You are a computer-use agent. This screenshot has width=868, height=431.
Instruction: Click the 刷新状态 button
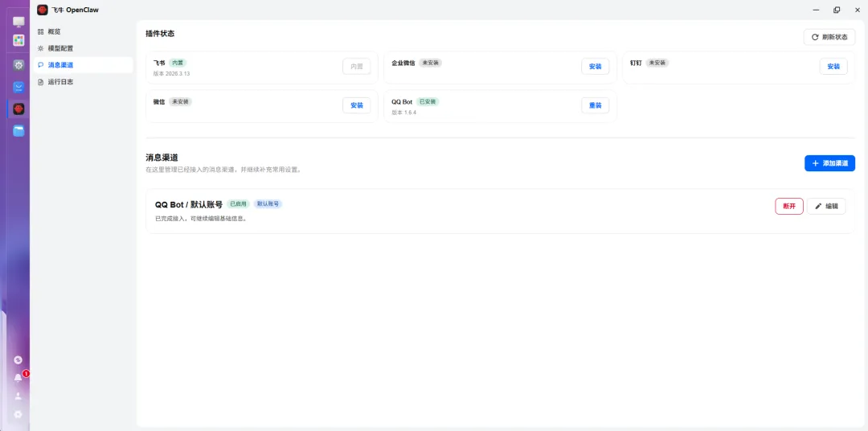(829, 37)
